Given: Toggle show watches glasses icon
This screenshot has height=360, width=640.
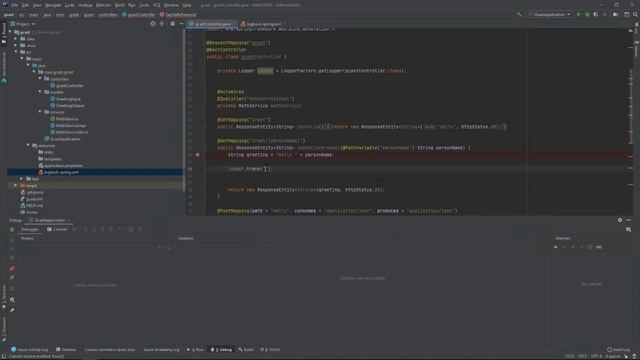Looking at the screenshot, I should (599, 247).
